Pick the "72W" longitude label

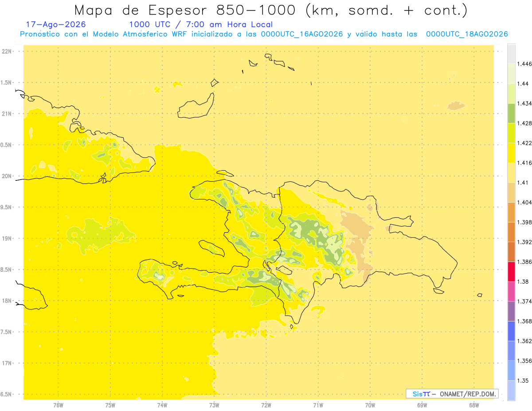coord(266,405)
